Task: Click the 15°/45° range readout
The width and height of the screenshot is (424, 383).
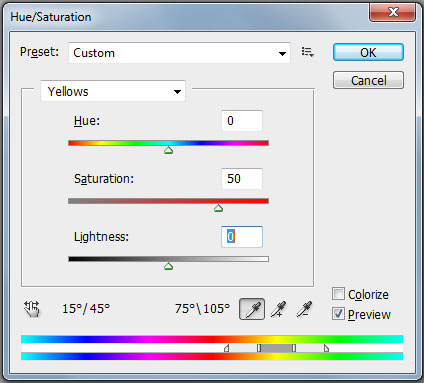Action: click(86, 309)
